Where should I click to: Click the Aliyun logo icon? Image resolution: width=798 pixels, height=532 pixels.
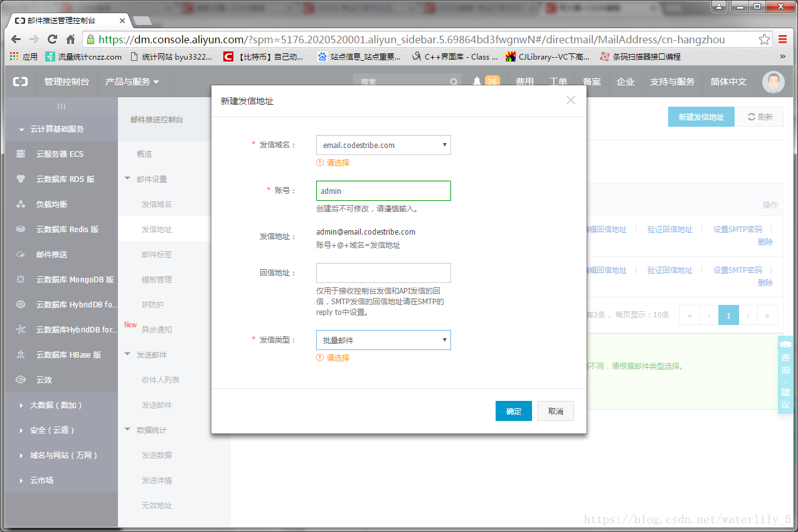point(21,82)
